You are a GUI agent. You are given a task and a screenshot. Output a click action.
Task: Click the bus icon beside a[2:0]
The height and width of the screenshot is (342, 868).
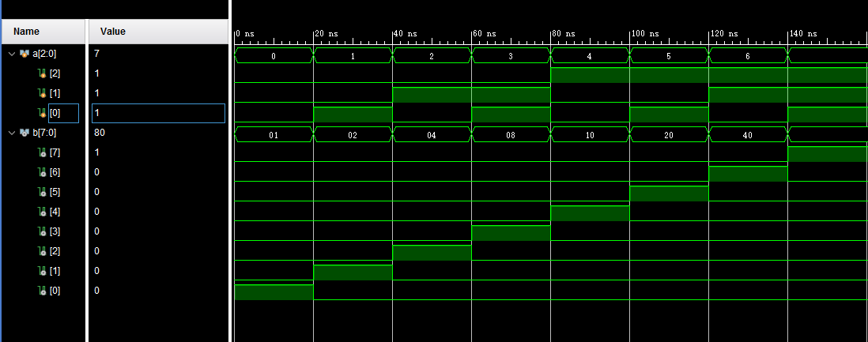pyautogui.click(x=25, y=54)
